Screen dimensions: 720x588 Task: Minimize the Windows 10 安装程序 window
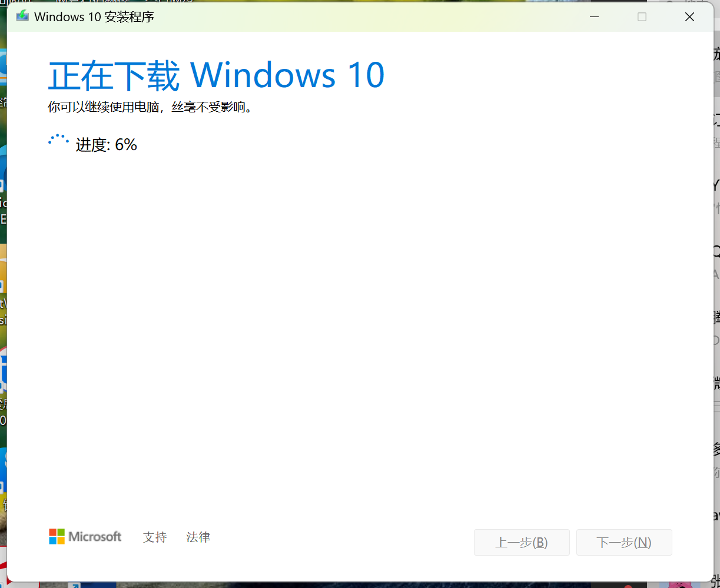pyautogui.click(x=595, y=17)
